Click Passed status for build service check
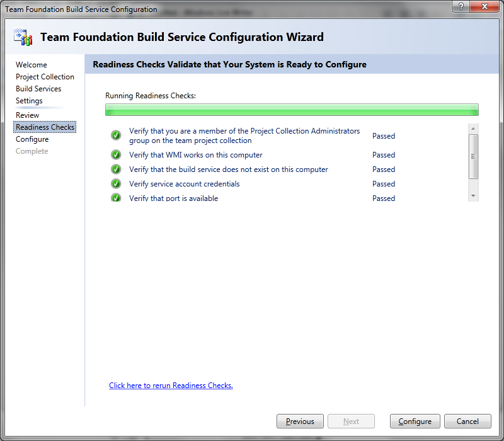Image resolution: width=504 pixels, height=441 pixels. (x=384, y=169)
